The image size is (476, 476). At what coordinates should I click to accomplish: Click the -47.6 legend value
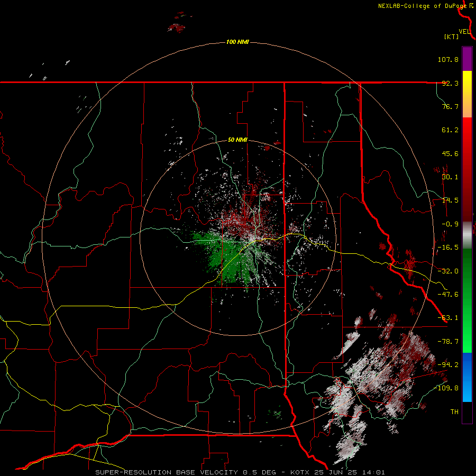448,295
